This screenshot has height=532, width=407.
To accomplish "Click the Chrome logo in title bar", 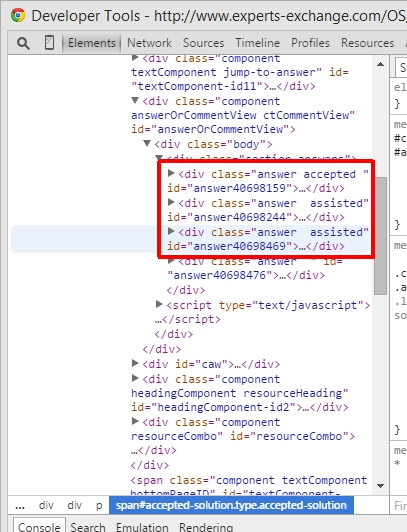I will click(x=18, y=16).
